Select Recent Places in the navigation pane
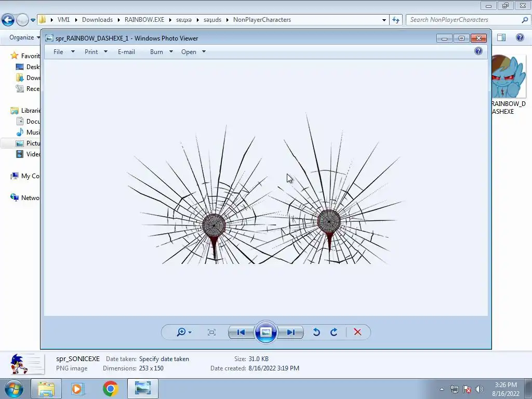Image resolution: width=532 pixels, height=399 pixels. [x=28, y=88]
